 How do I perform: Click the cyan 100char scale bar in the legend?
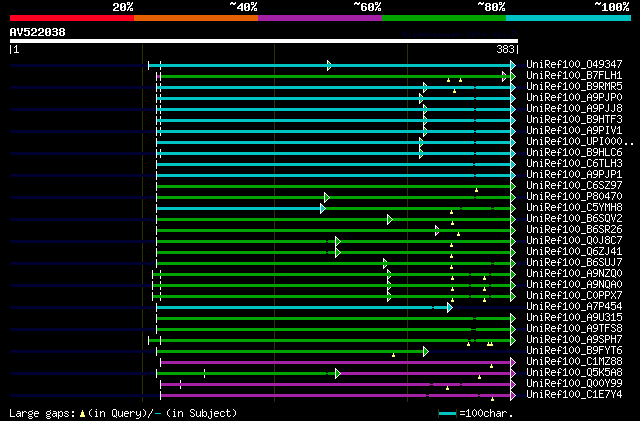[447, 414]
